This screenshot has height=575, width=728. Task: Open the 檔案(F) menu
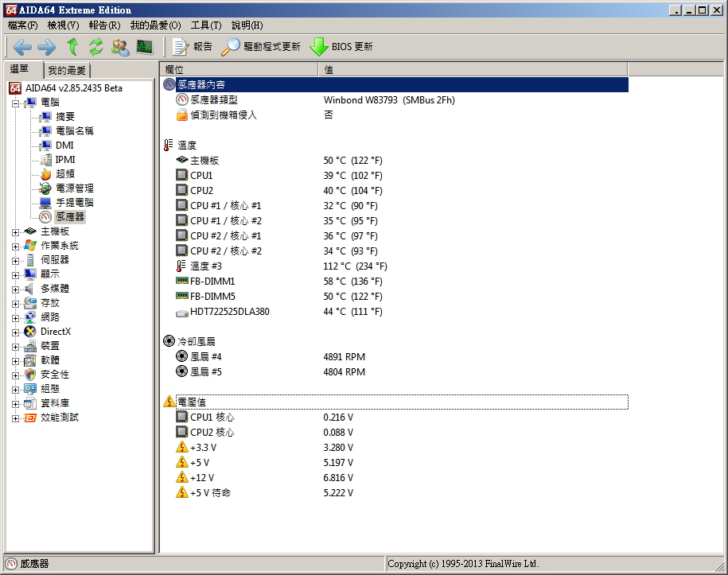pos(23,25)
